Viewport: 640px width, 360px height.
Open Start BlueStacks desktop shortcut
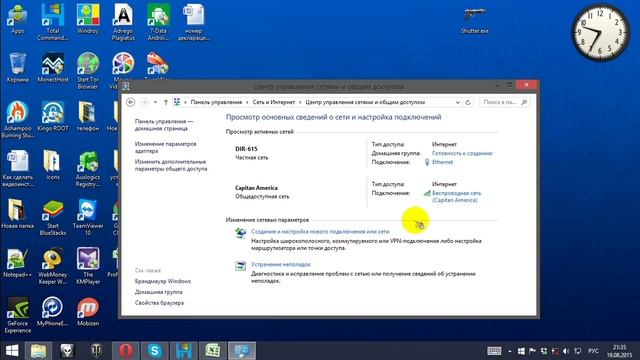pyautogui.click(x=53, y=217)
